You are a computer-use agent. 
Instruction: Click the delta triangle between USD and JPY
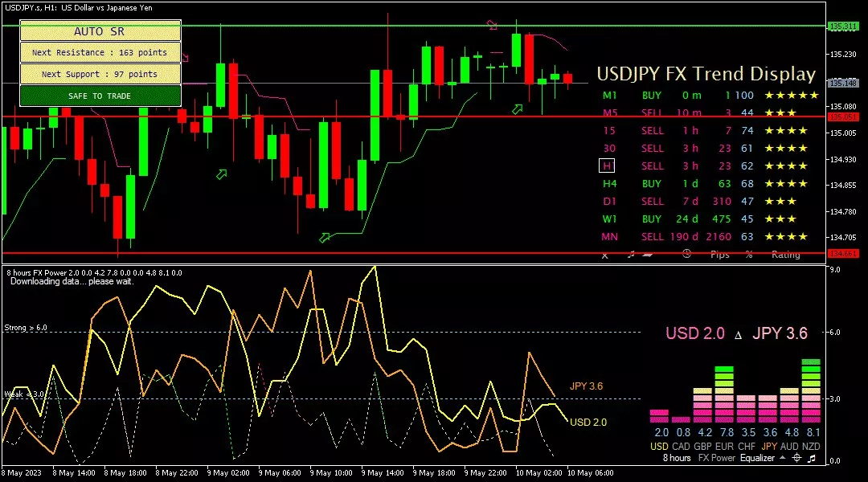click(x=738, y=335)
